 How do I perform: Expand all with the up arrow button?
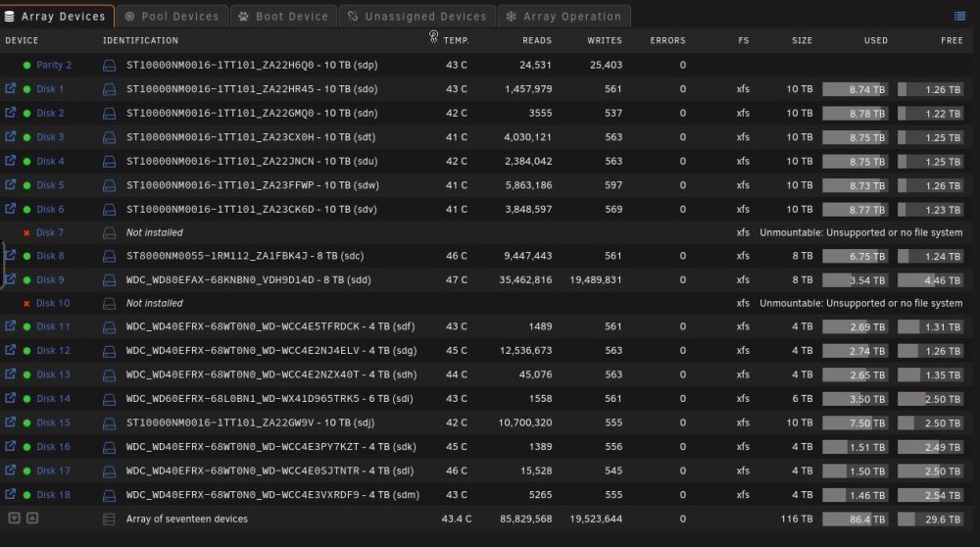[x=32, y=518]
